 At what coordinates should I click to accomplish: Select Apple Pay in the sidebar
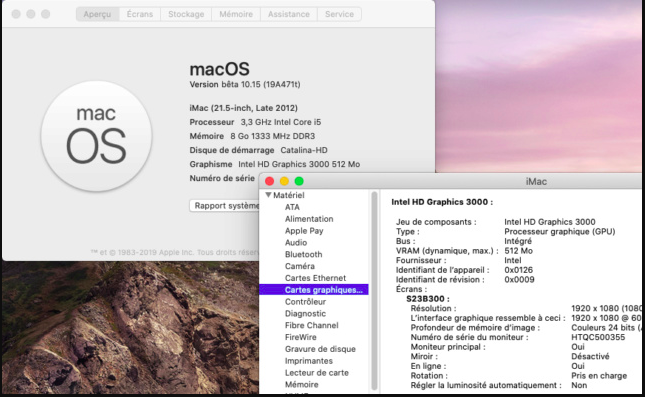point(304,231)
